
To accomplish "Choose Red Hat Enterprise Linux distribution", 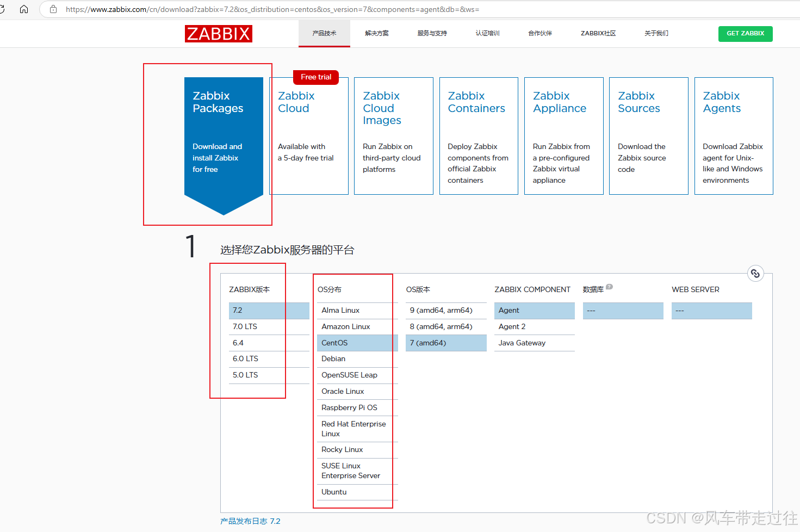I will [x=358, y=429].
